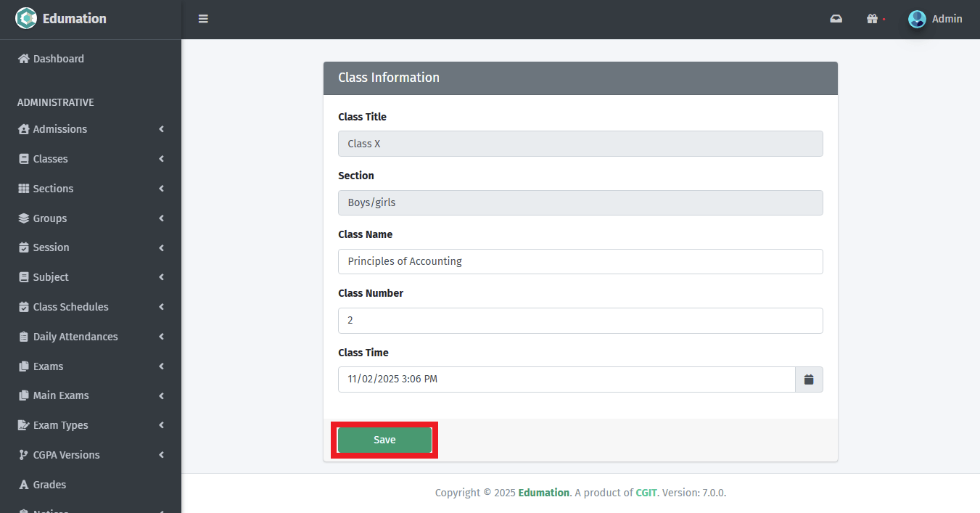Expand the Daily Attendances chevron
Viewport: 980px width, 513px height.
[161, 337]
